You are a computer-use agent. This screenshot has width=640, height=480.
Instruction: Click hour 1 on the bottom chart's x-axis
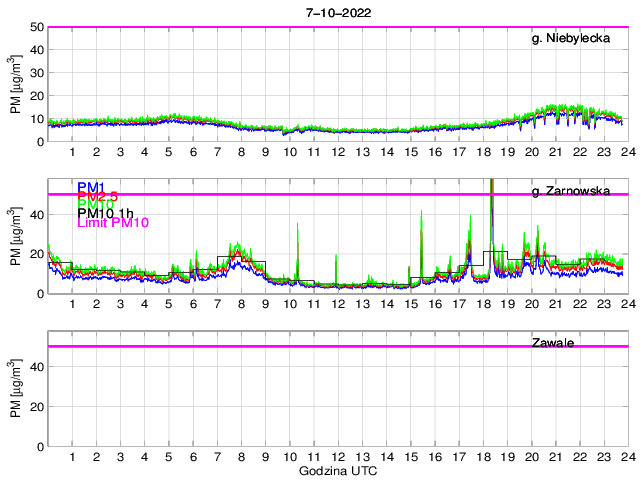tap(72, 457)
